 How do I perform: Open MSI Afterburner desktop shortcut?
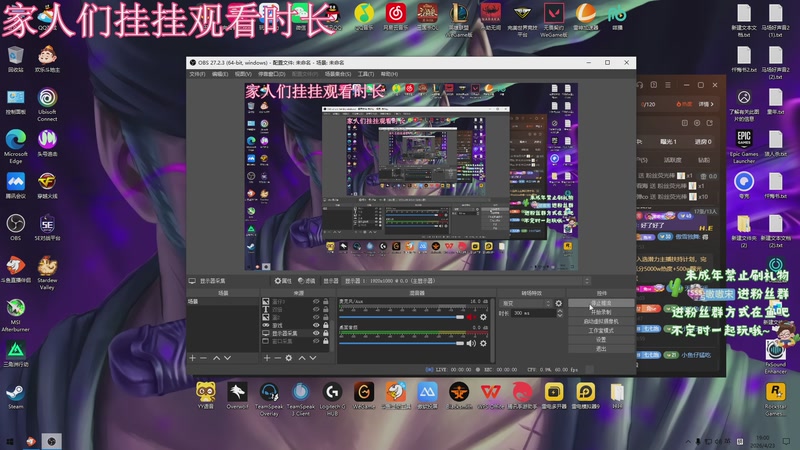click(x=15, y=315)
